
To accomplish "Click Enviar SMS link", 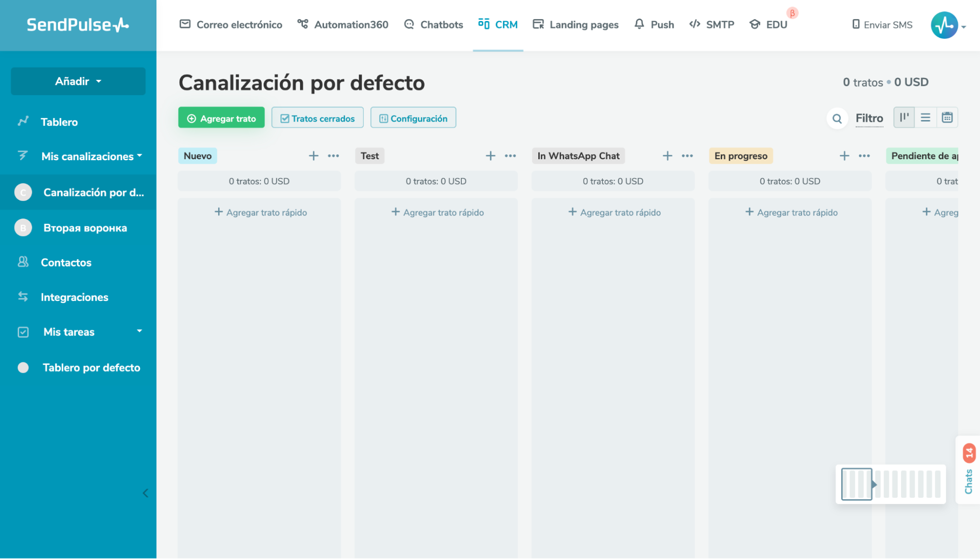I will [x=882, y=24].
